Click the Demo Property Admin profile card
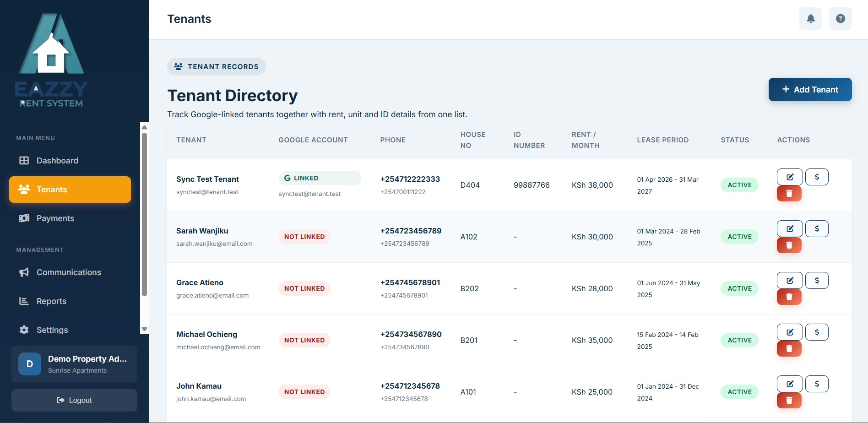 point(74,364)
